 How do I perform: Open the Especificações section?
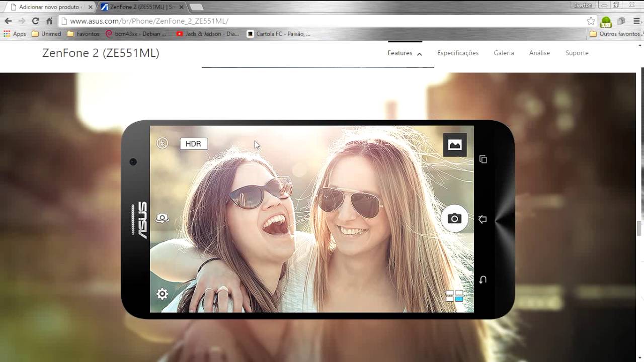[458, 53]
